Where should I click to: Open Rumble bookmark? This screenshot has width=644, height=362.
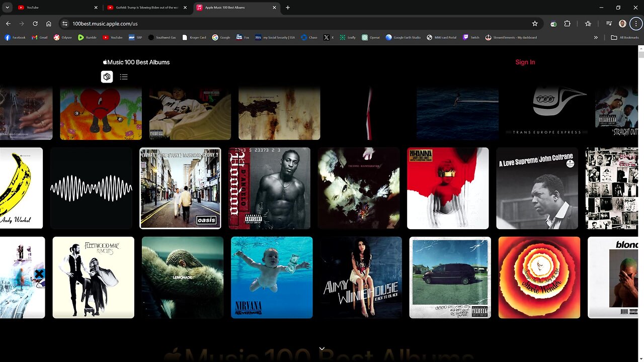(x=88, y=37)
